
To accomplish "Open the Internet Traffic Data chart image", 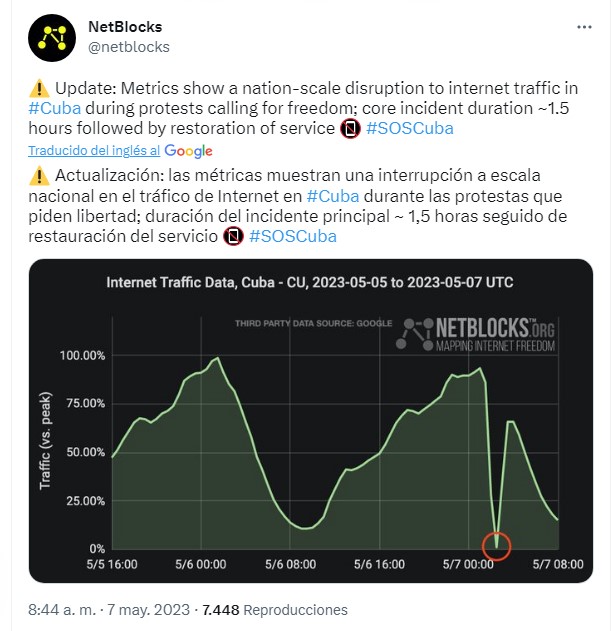I will tap(311, 421).
